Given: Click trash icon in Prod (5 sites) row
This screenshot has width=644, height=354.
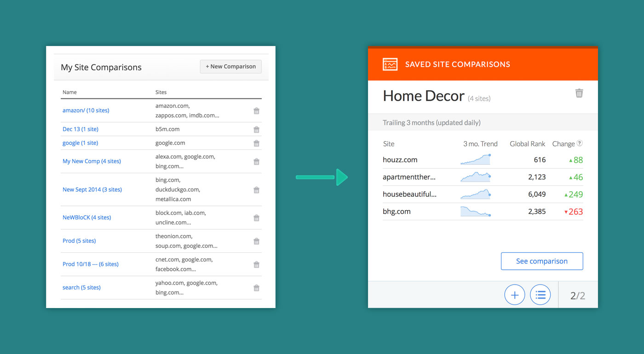Looking at the screenshot, I should click(x=257, y=241).
